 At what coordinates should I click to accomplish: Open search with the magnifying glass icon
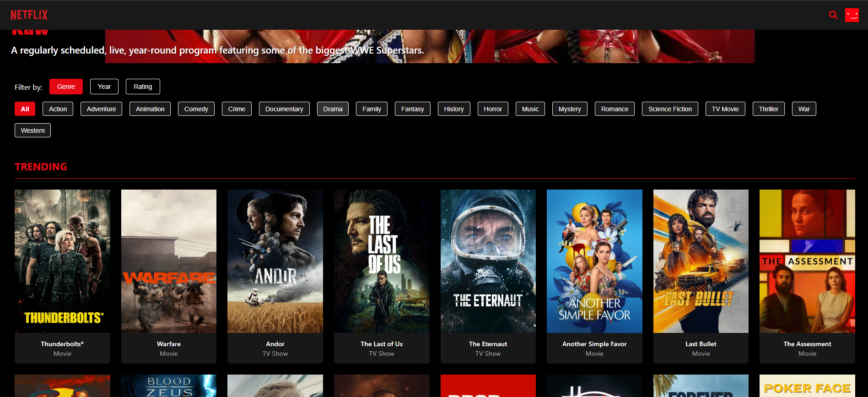click(833, 15)
